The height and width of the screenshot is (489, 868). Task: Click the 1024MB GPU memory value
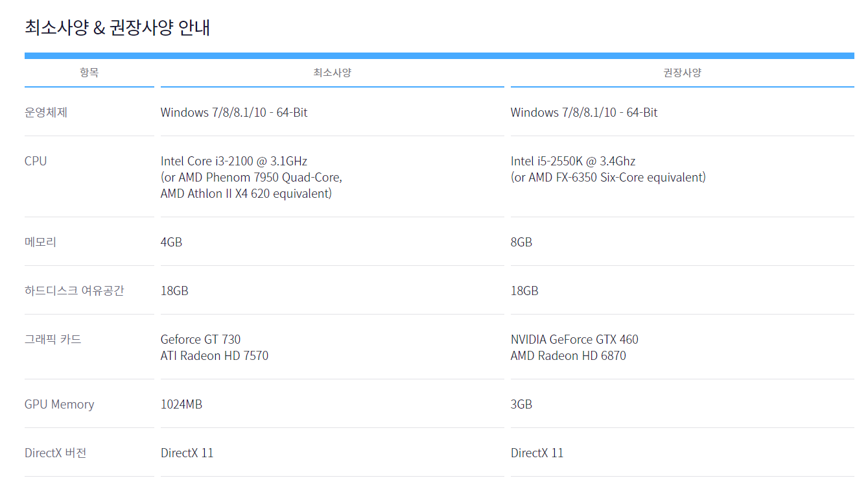coord(182,404)
